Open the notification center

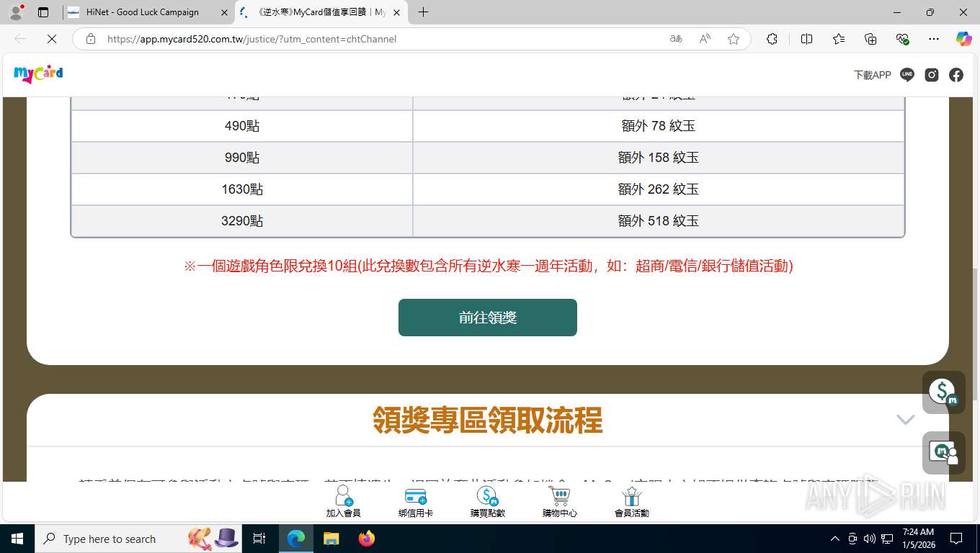click(956, 539)
